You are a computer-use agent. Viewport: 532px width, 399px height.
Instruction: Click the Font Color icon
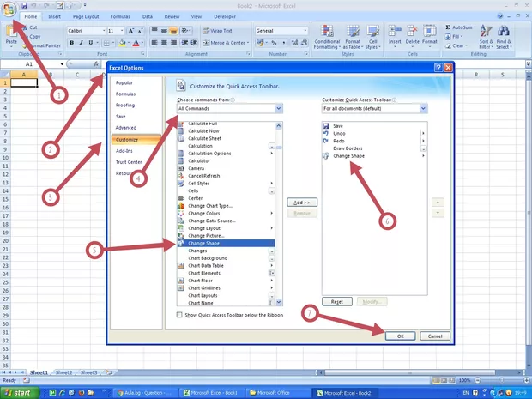pos(136,43)
